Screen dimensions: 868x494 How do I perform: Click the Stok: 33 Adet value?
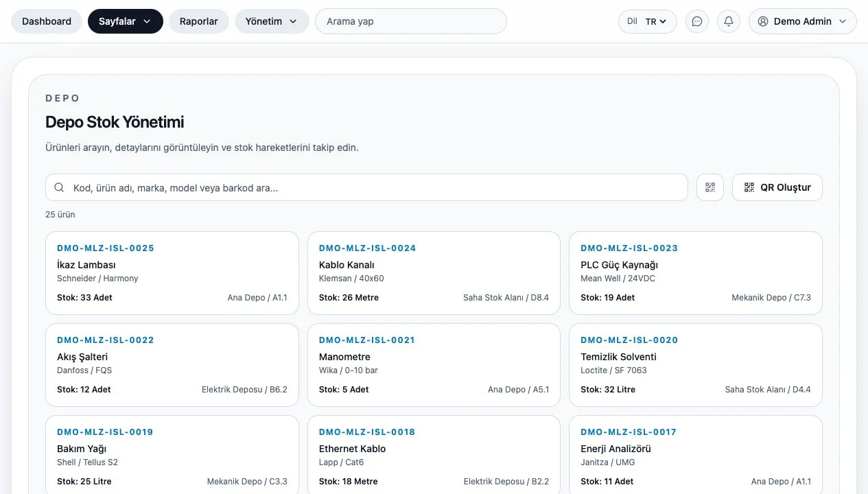pos(84,298)
